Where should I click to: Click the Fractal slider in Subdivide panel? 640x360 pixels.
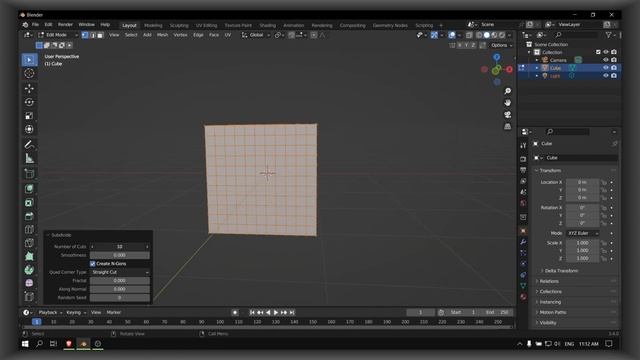(x=120, y=281)
